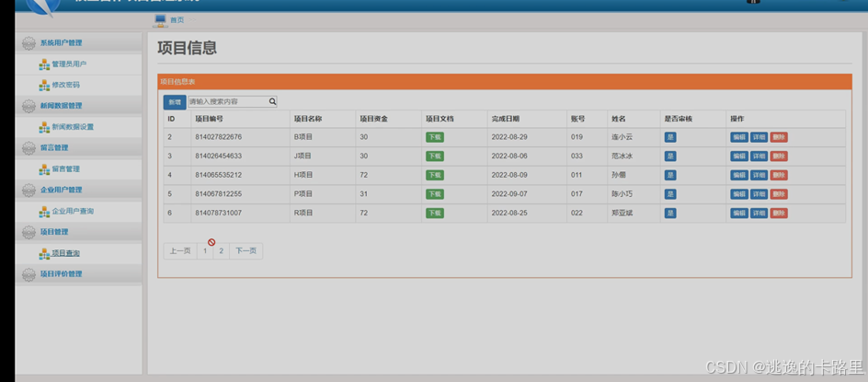Click the 是 review badge for 陈小巧
Image resolution: width=868 pixels, height=382 pixels.
tap(670, 194)
